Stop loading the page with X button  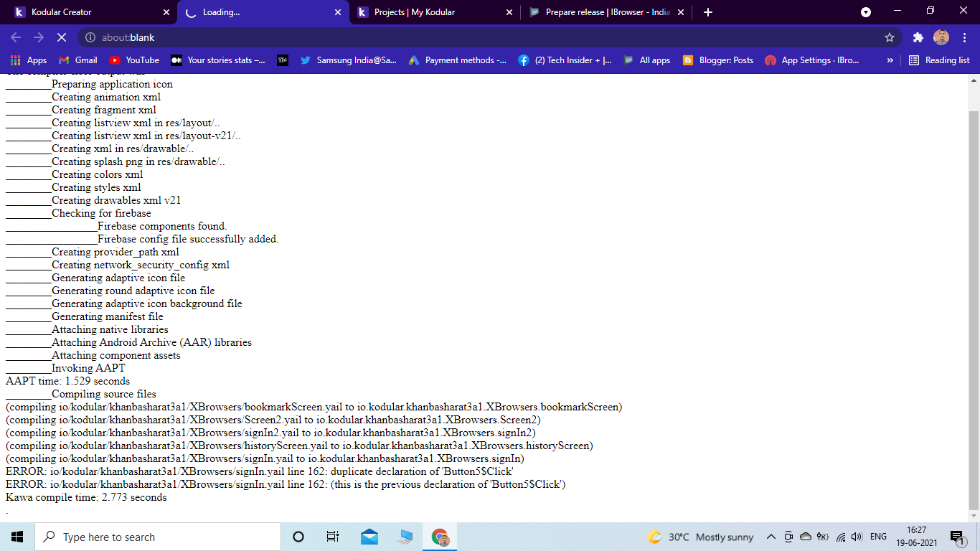click(62, 37)
